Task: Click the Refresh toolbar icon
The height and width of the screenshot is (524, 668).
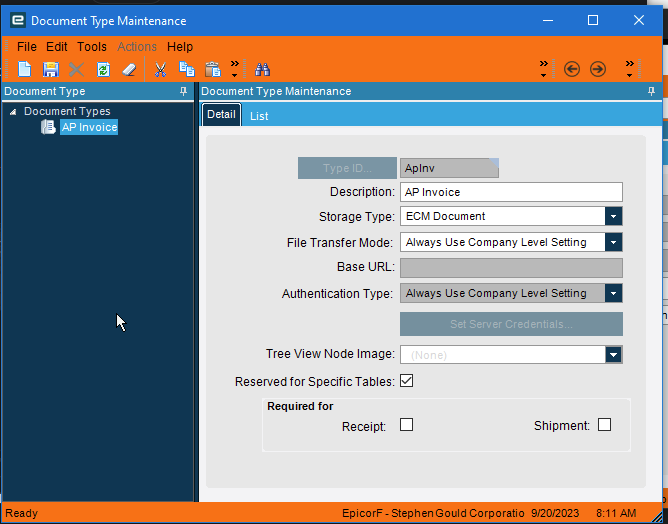Action: tap(103, 69)
